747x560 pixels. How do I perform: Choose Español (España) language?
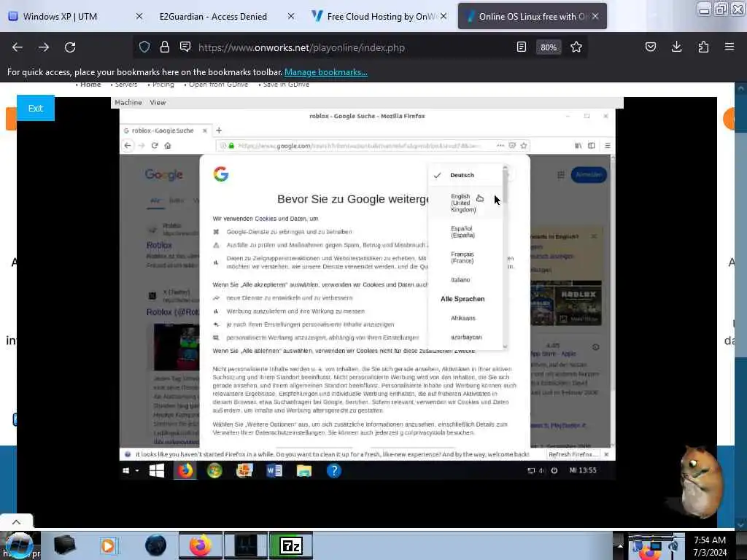465,232
